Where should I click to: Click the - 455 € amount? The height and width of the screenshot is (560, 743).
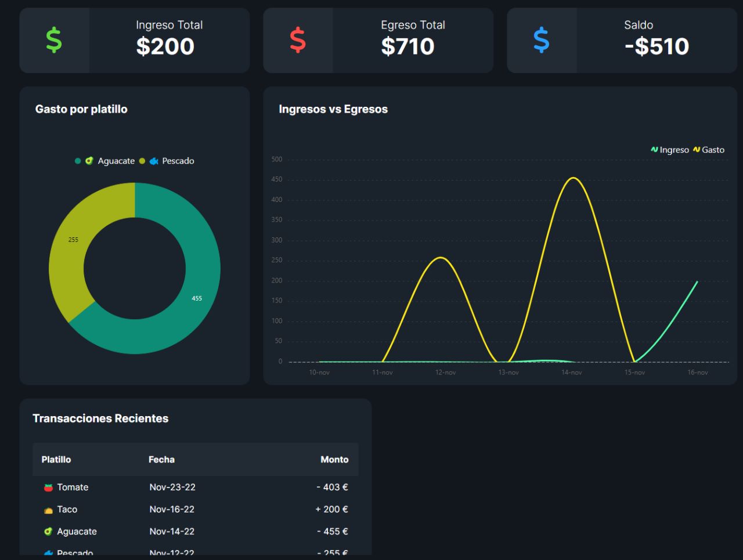coord(333,532)
